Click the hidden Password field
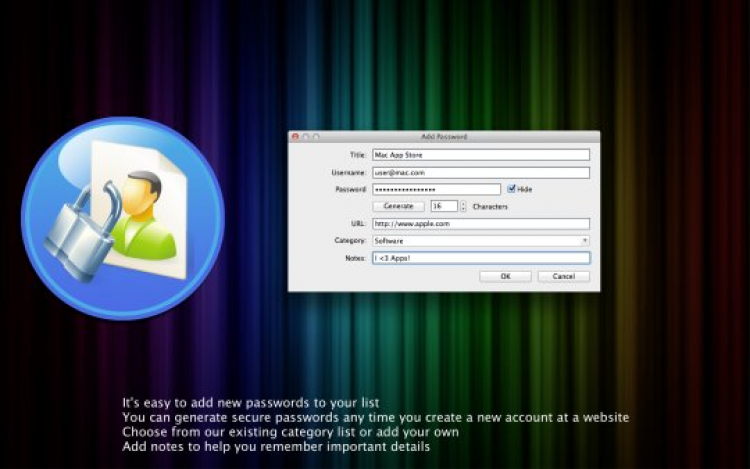Image resolution: width=750 pixels, height=469 pixels. [436, 189]
